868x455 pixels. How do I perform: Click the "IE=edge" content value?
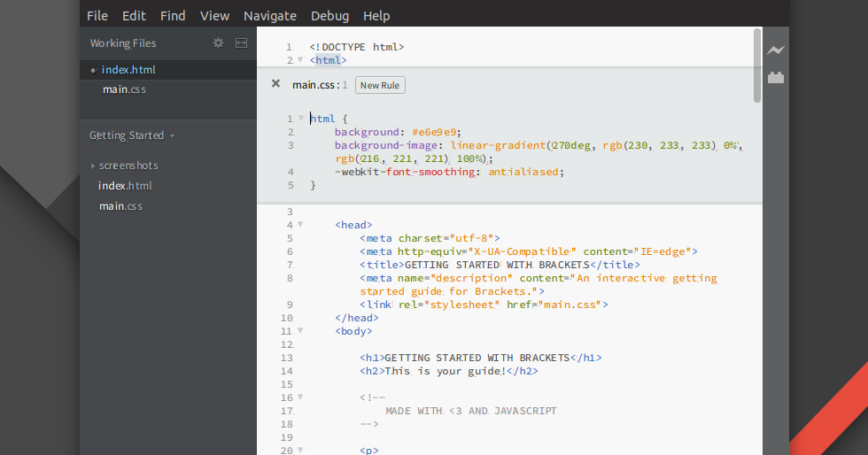[663, 252]
